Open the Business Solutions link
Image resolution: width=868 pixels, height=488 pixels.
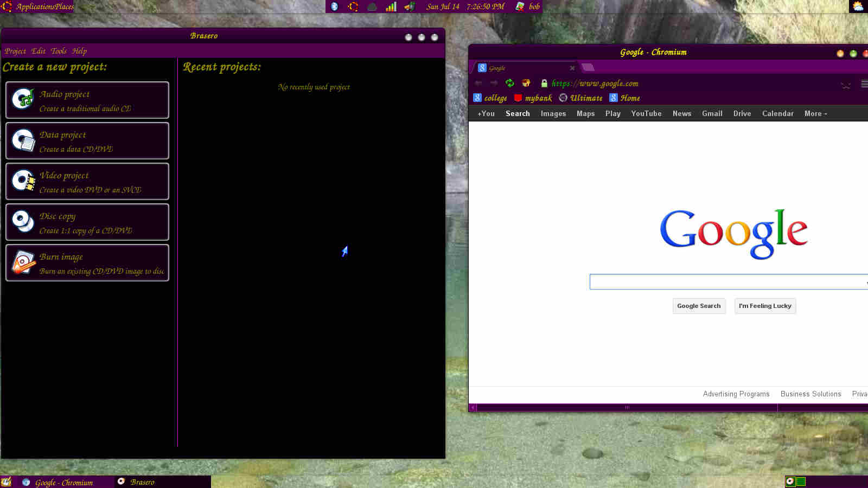[x=810, y=394]
